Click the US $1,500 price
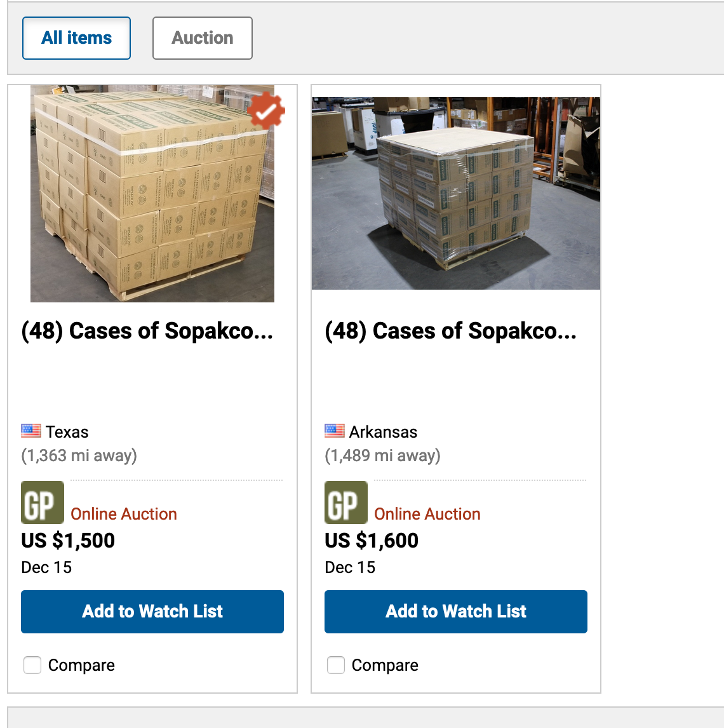 [x=69, y=541]
